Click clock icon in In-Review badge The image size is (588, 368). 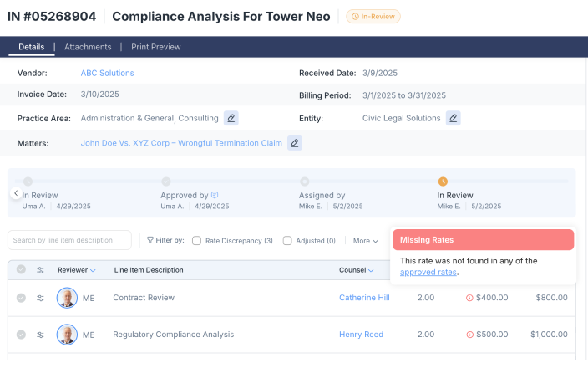(x=355, y=17)
